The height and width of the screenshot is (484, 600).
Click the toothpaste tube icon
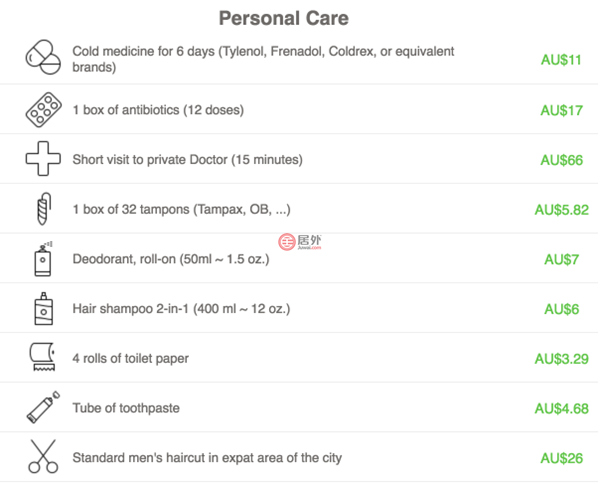[42, 408]
